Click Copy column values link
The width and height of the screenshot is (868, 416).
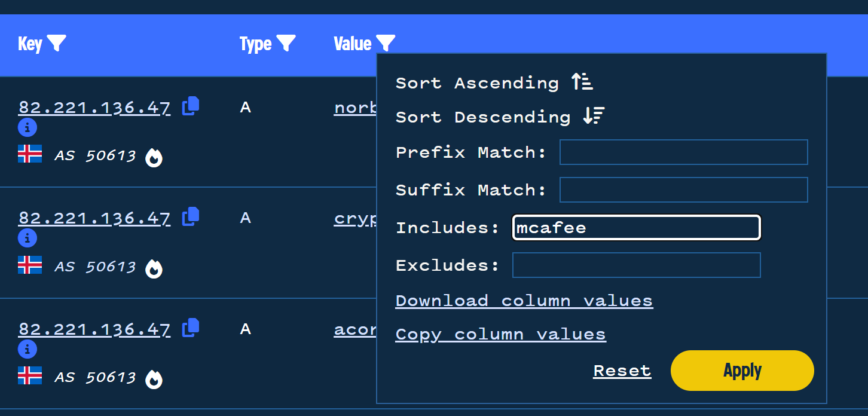[501, 334]
